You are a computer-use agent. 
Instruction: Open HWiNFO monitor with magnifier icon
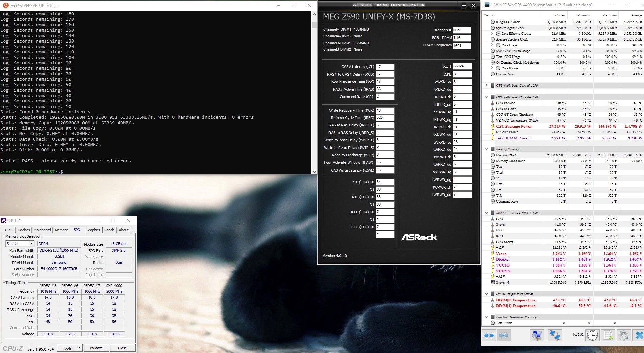pos(537,335)
